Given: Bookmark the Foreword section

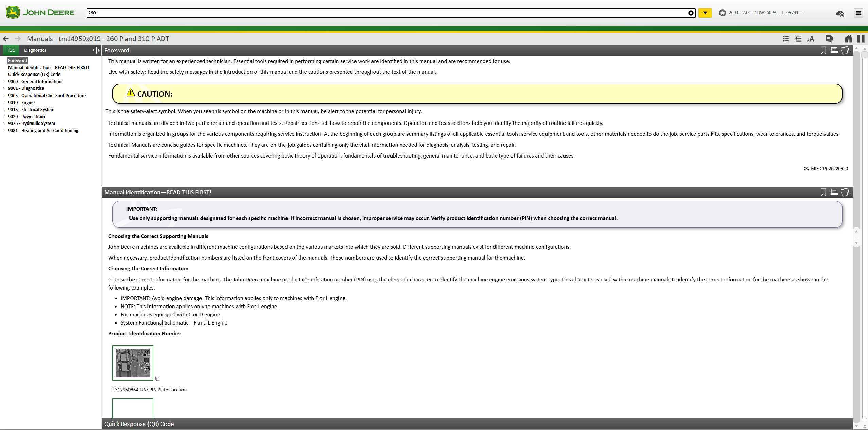Looking at the screenshot, I should tap(823, 50).
